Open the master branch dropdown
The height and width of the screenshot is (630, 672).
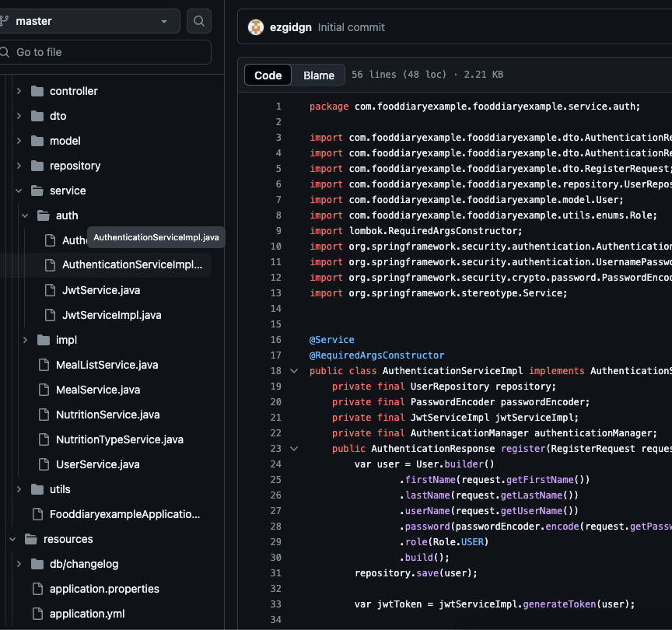[x=89, y=21]
